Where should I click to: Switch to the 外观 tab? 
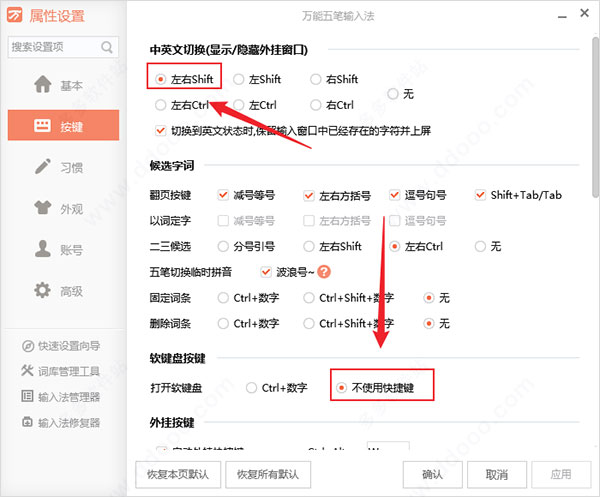(63, 208)
